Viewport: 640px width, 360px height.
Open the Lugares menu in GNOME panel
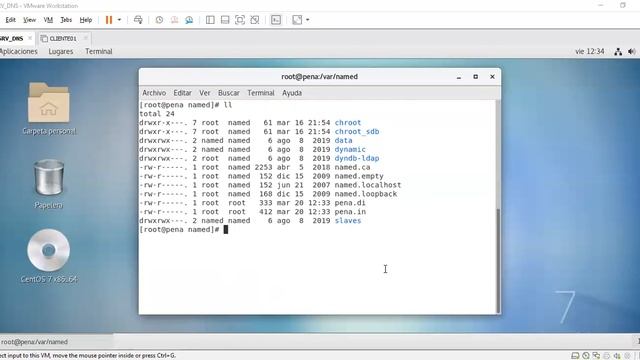pos(61,51)
